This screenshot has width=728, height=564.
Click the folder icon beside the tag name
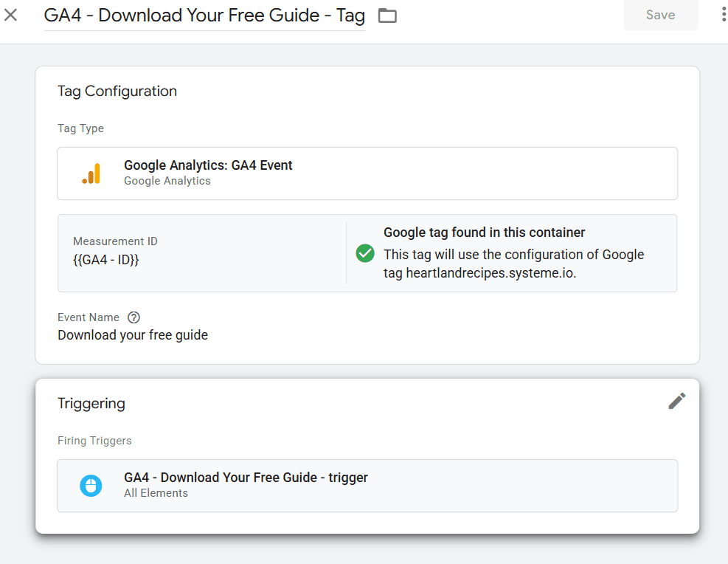point(387,16)
